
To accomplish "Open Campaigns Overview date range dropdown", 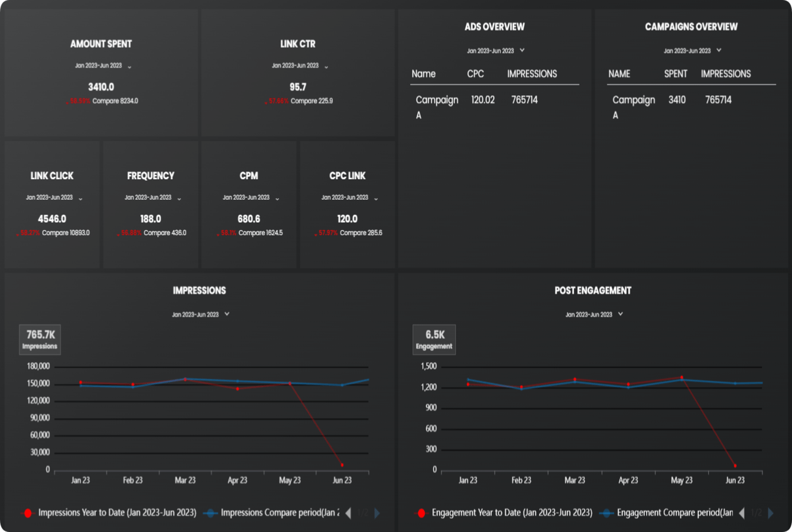I will pos(693,51).
